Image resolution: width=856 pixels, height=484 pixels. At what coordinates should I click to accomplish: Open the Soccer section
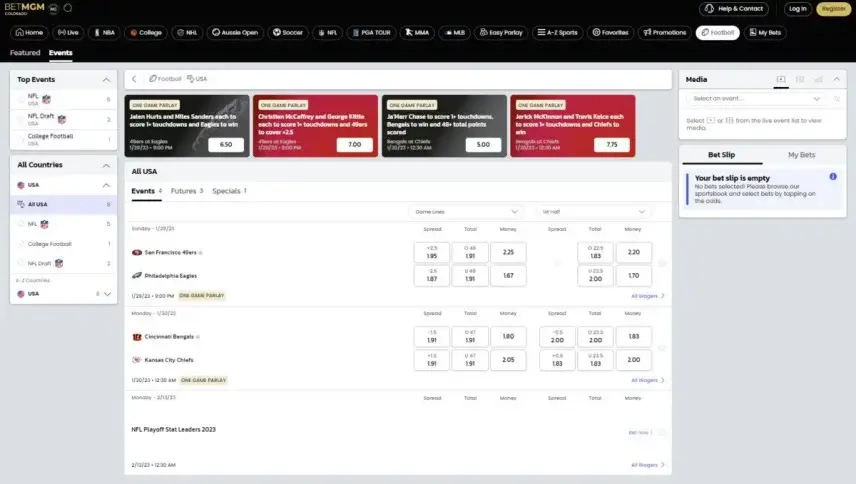288,33
